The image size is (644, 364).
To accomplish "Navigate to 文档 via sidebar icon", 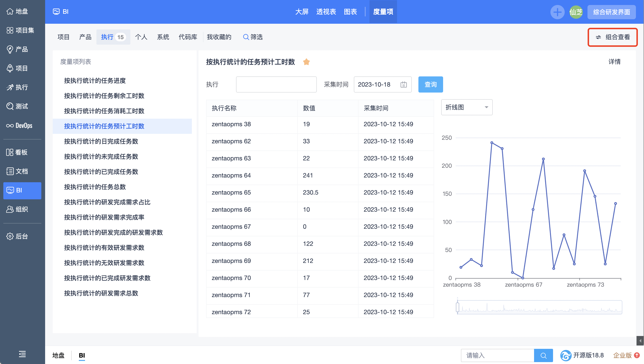I will coord(21,171).
